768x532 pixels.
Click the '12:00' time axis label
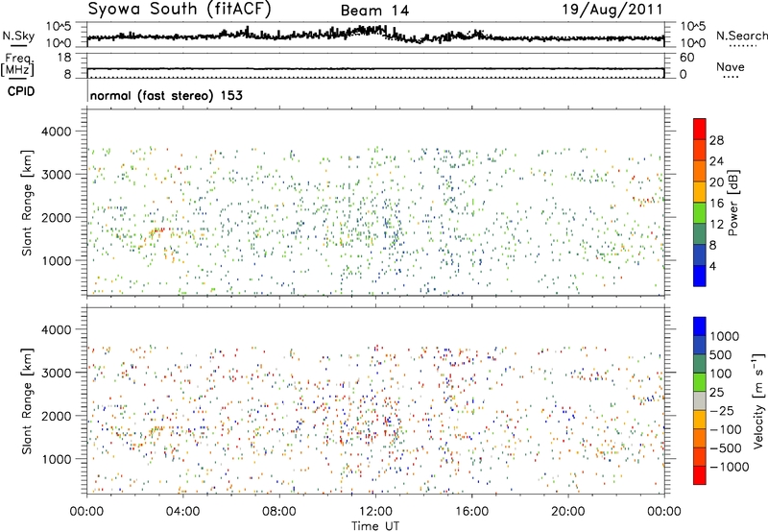click(x=375, y=512)
